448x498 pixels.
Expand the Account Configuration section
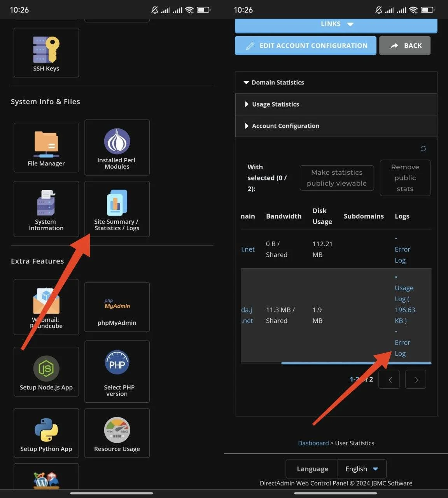click(336, 126)
